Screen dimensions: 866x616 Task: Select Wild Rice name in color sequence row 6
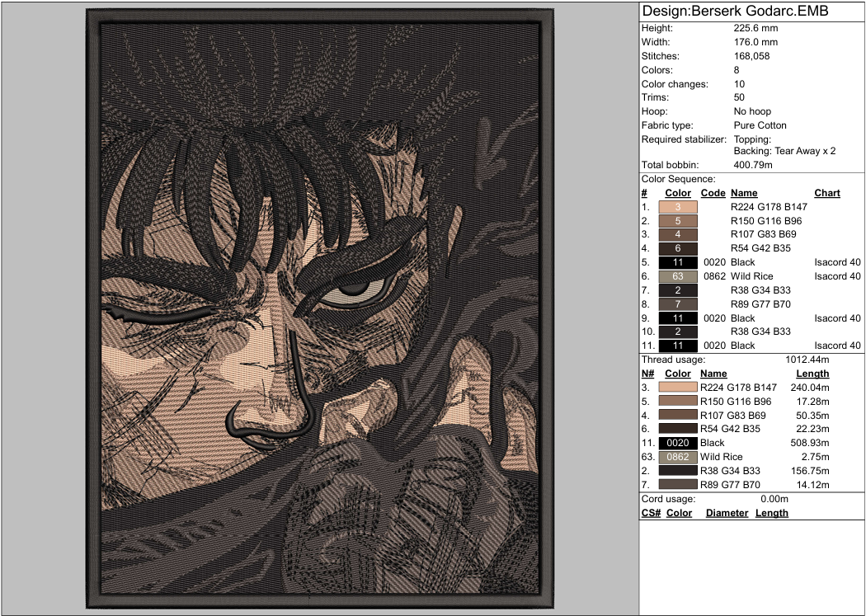click(751, 276)
